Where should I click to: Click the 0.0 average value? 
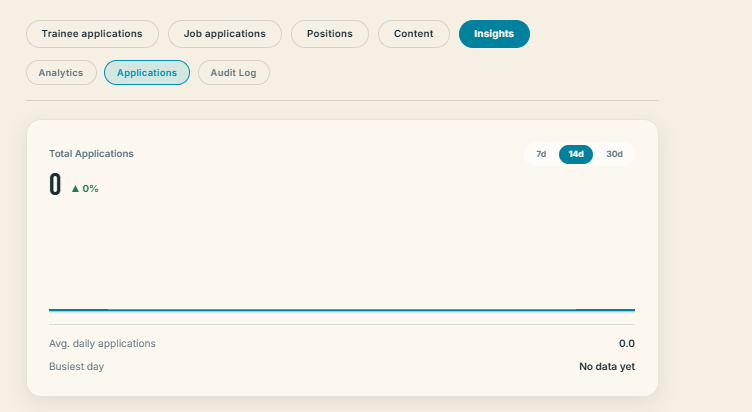(627, 344)
